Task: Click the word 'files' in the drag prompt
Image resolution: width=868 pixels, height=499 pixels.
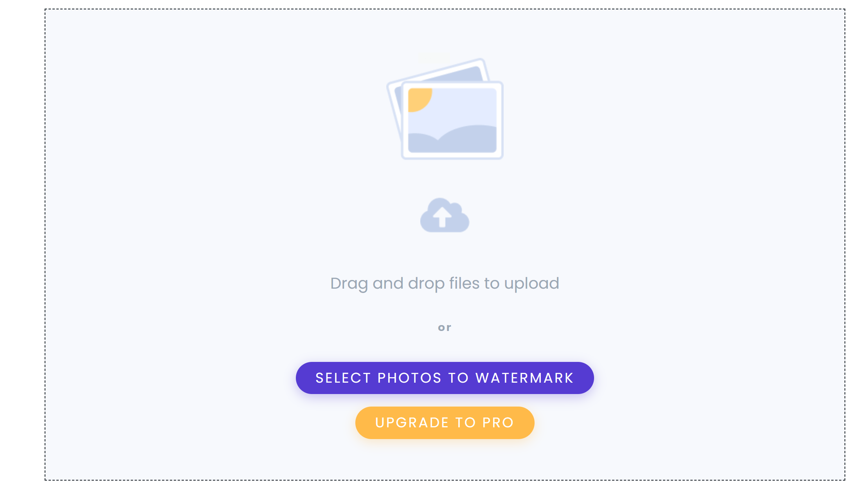Action: [x=464, y=283]
